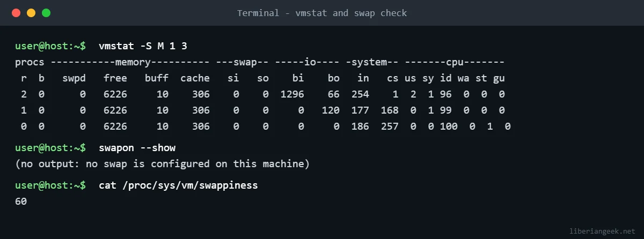Click the 'in' column header

click(363, 78)
